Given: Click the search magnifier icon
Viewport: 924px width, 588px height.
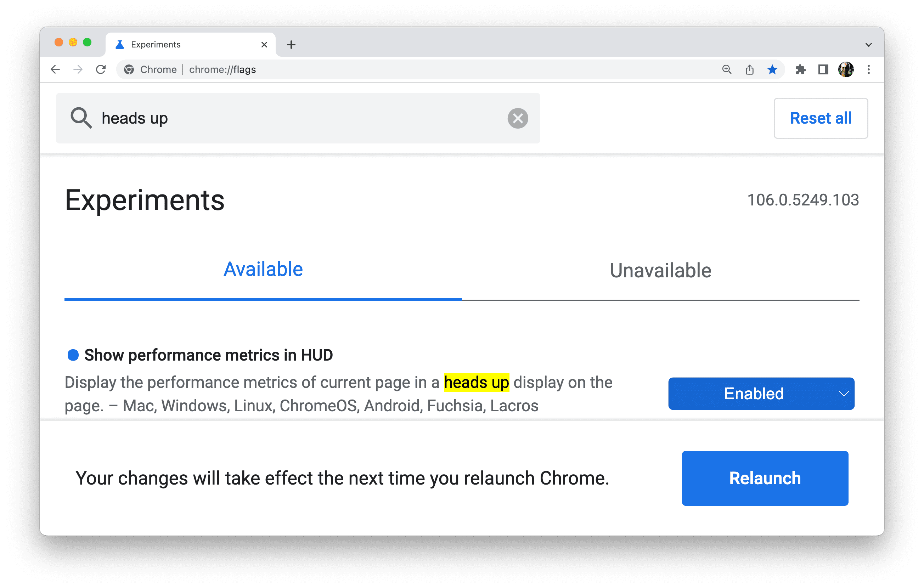Looking at the screenshot, I should click(81, 119).
